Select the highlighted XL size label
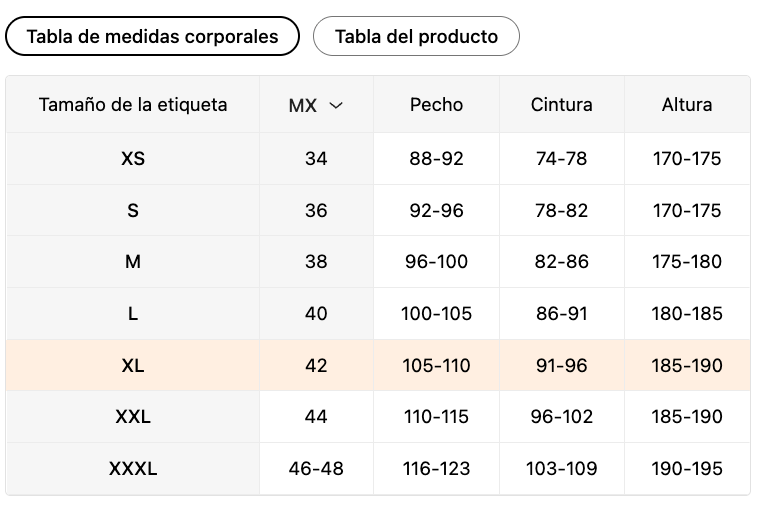Viewport: 764px width, 512px height. tap(133, 366)
